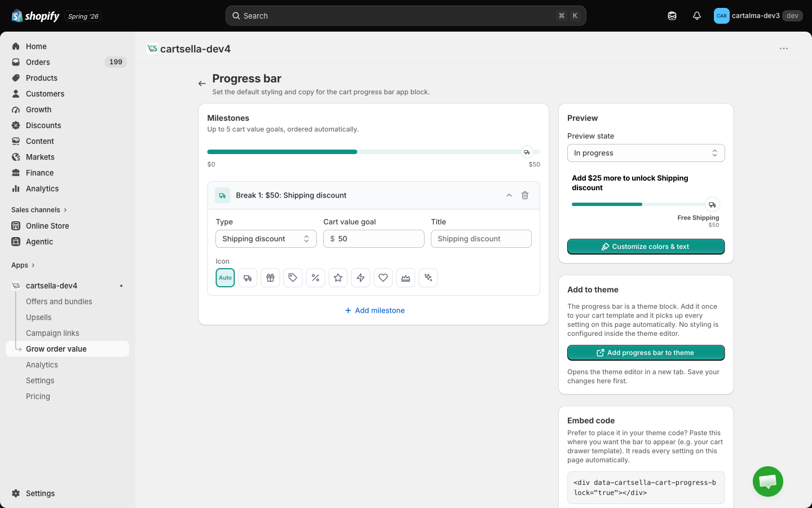Collapse the Break 1 milestone section
This screenshot has width=812, height=508.
509,195
